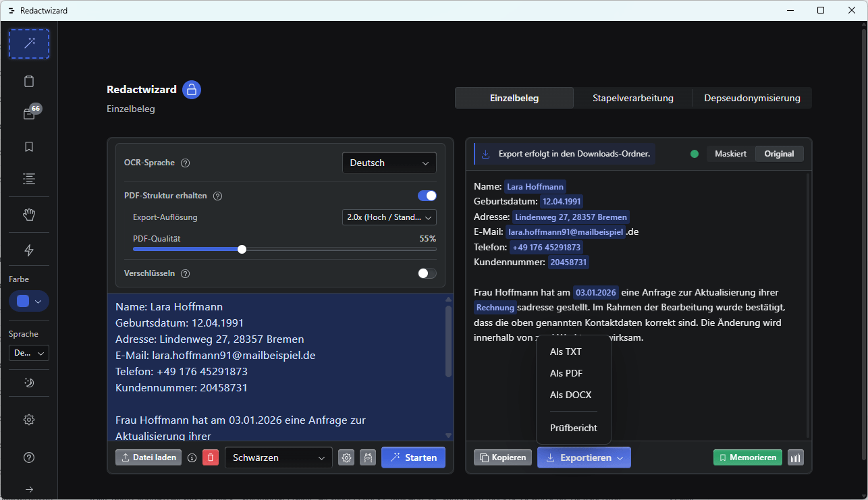868x500 pixels.
Task: Open settings gear in the sidebar
Action: (x=29, y=420)
